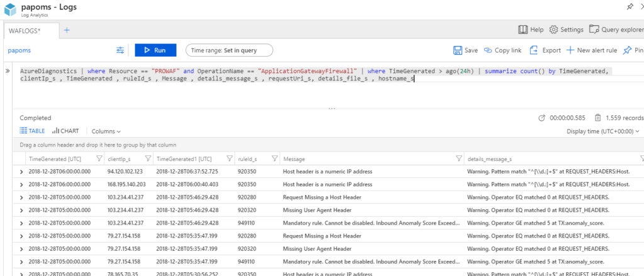Pin query to dashboard
The width and height of the screenshot is (644, 276).
tap(633, 50)
